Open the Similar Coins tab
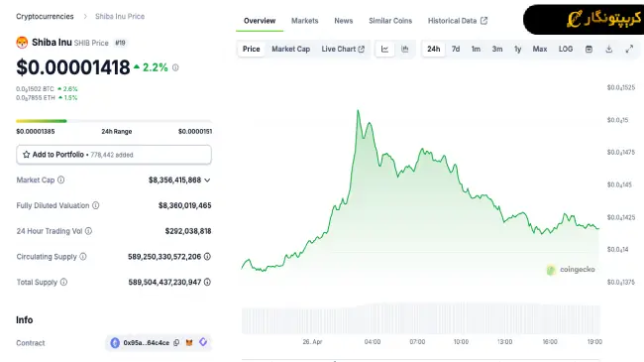The image size is (644, 362). (x=390, y=21)
